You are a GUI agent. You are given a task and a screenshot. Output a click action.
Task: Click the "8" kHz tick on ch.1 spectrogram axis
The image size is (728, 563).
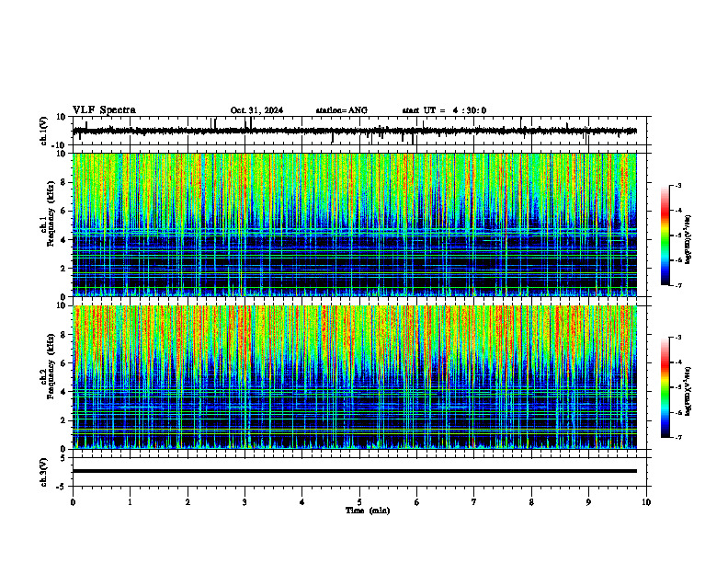coord(64,182)
